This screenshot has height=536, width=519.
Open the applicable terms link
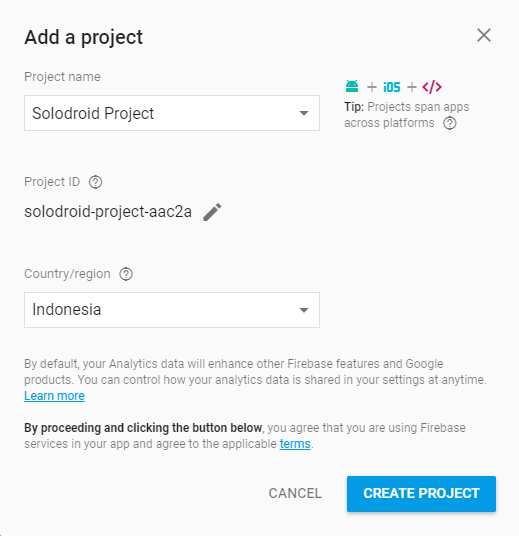(295, 444)
